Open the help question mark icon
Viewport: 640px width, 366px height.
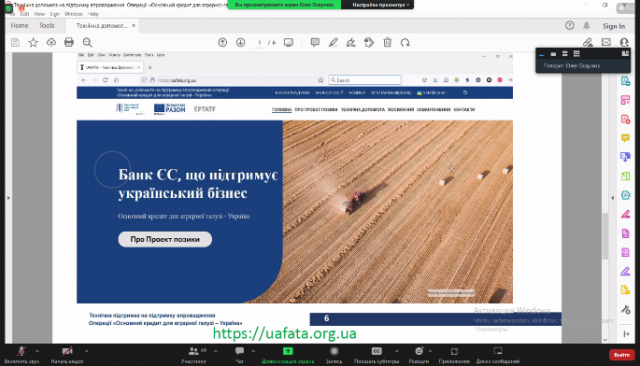(569, 26)
